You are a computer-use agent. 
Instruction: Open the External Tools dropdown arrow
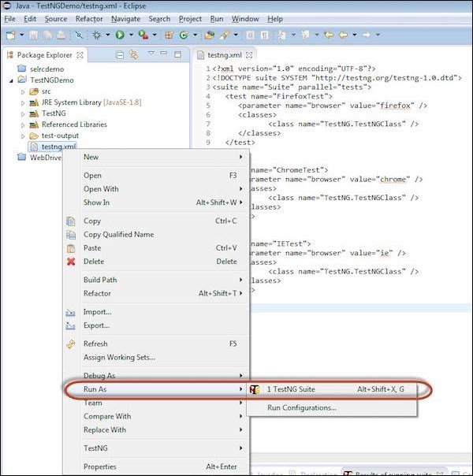pyautogui.click(x=155, y=35)
